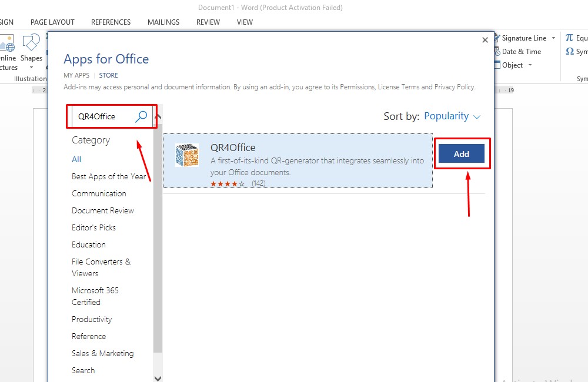This screenshot has height=382, width=588.
Task: Switch to the MY APPS tab
Action: click(76, 75)
